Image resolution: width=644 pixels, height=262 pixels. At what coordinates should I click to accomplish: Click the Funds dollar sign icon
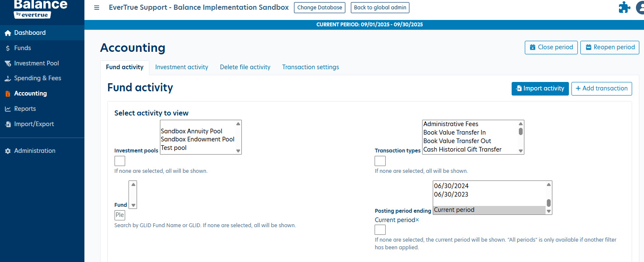(x=8, y=48)
